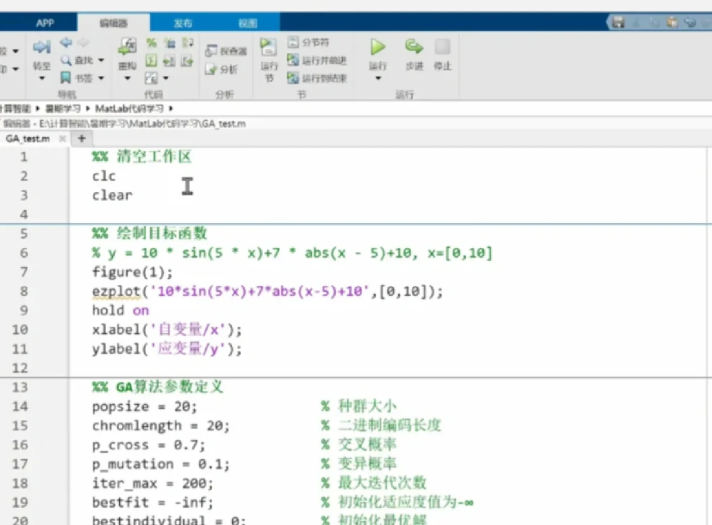Open the dropdown arrow under Run (运行)
The image size is (712, 525).
coord(378,78)
